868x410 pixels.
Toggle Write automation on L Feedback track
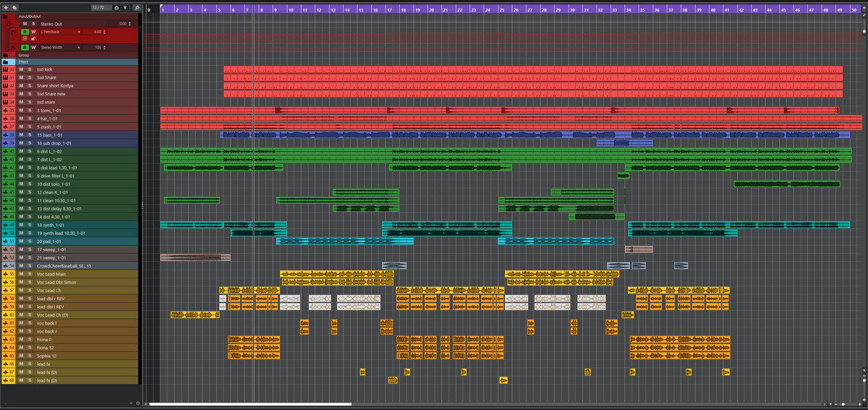pos(33,32)
